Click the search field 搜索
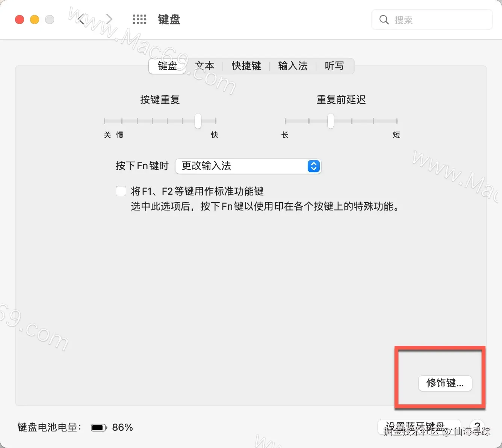The width and height of the screenshot is (502, 448). click(x=432, y=20)
